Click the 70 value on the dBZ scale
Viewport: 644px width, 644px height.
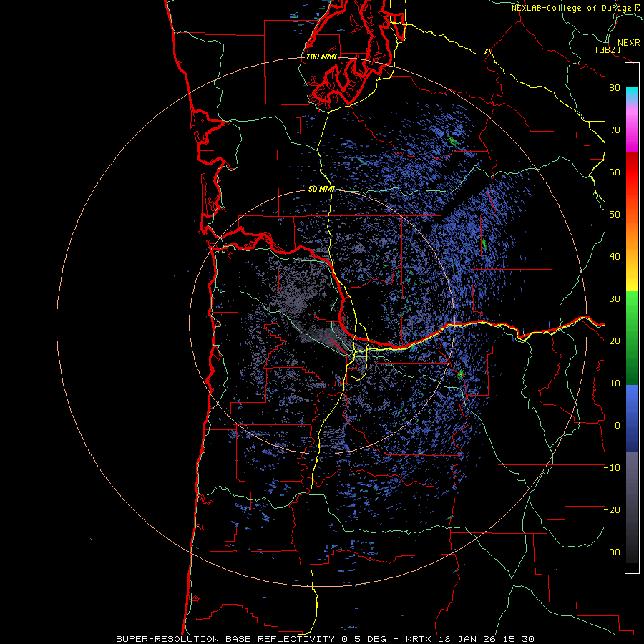(x=615, y=130)
